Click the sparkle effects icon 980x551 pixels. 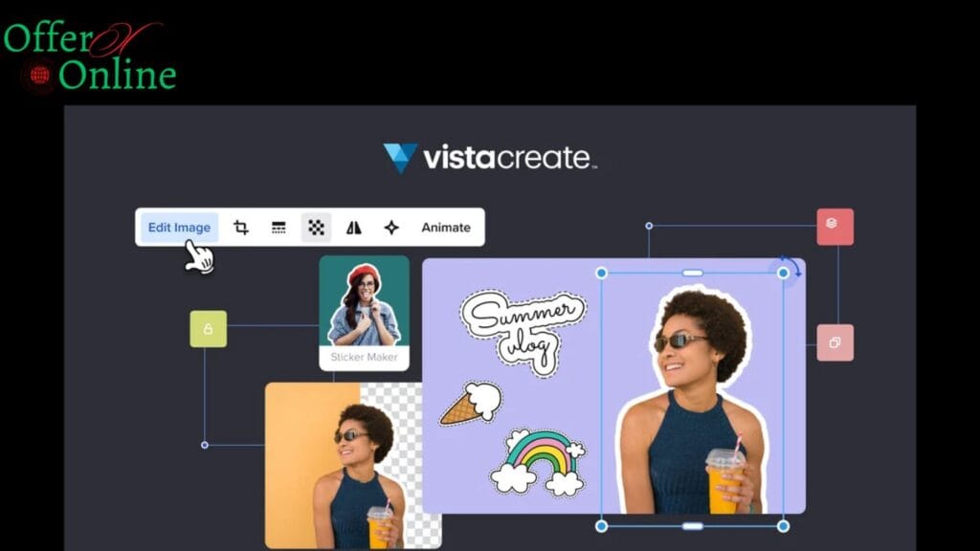(x=391, y=228)
